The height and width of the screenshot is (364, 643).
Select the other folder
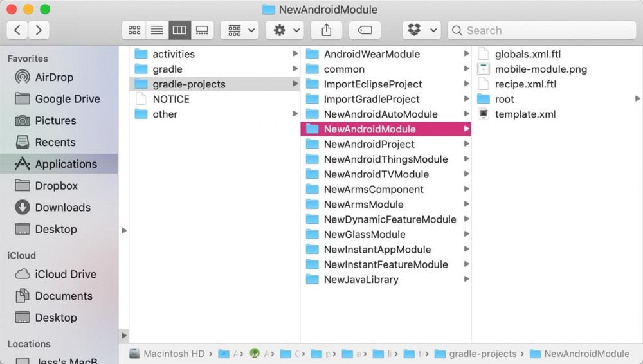pos(215,114)
